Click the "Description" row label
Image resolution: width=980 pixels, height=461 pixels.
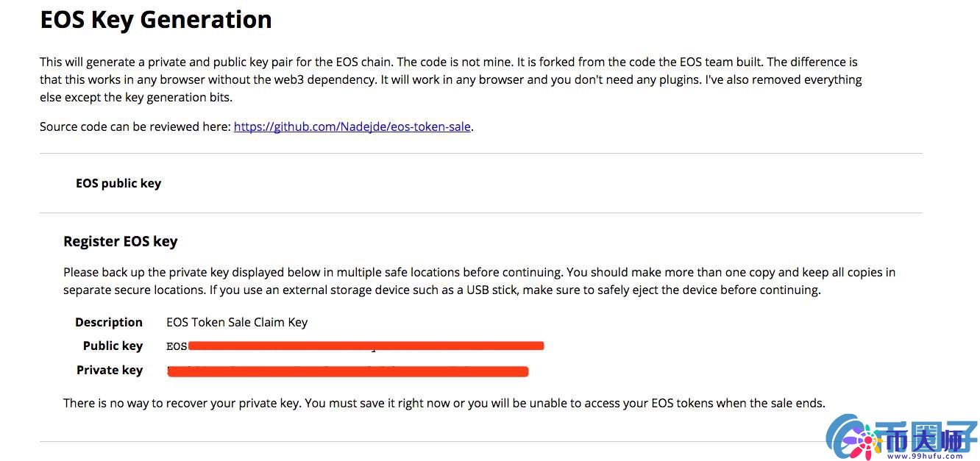pos(109,322)
